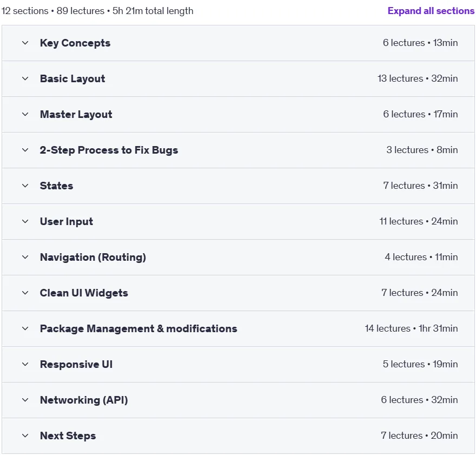
Task: Expand Next Steps via chevron icon
Action: [25, 436]
